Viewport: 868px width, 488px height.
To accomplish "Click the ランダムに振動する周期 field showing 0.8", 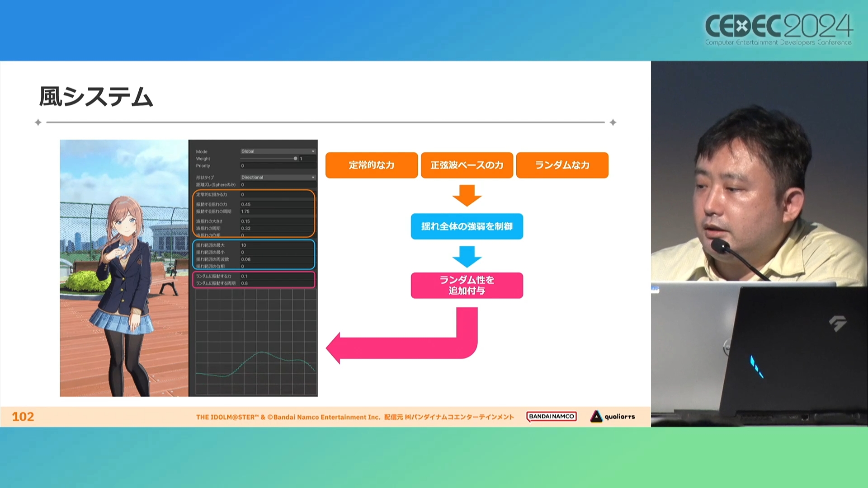I will tap(277, 283).
